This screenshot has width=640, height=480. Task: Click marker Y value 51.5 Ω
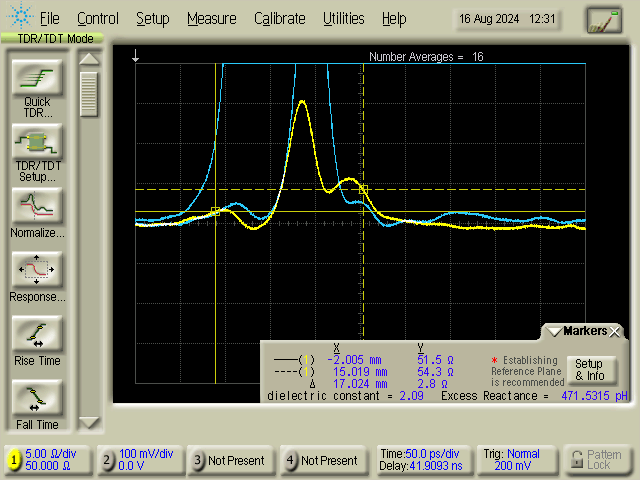click(436, 360)
